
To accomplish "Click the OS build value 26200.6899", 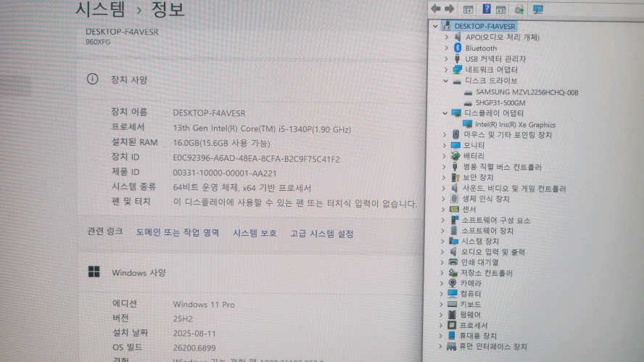I will click(x=194, y=347).
